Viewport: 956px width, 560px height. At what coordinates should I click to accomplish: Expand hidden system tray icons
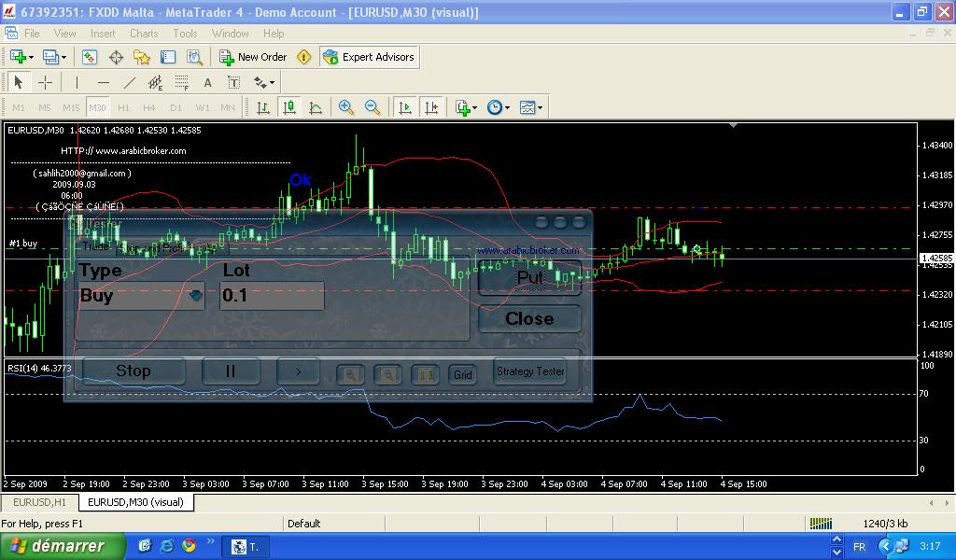(x=886, y=546)
